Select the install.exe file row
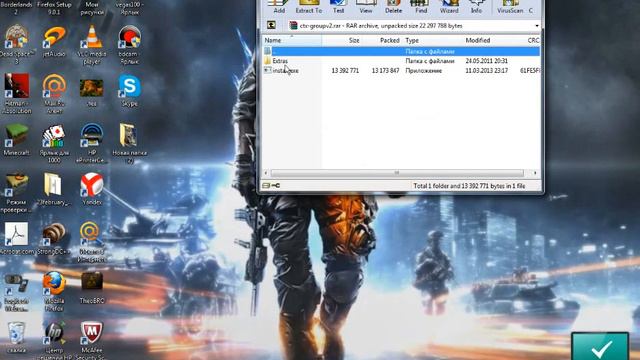640x360 pixels. coord(401,71)
